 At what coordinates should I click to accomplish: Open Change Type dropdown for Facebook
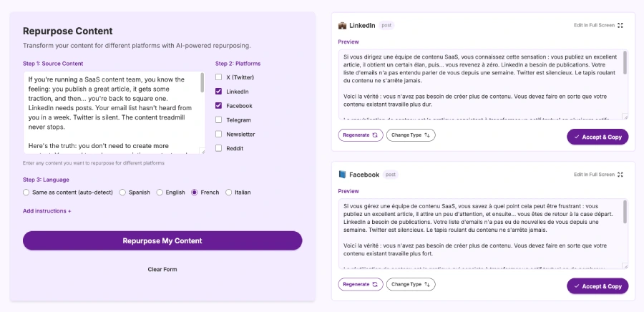tap(411, 284)
